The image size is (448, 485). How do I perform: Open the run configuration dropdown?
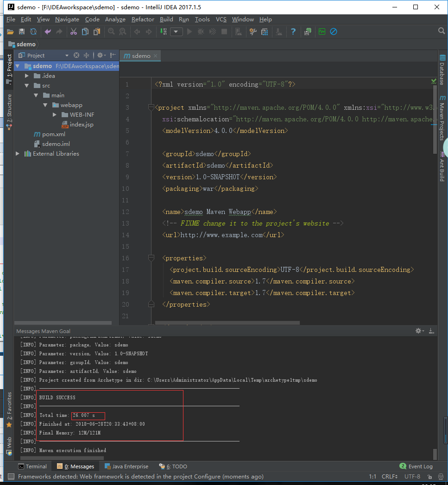[x=177, y=31]
